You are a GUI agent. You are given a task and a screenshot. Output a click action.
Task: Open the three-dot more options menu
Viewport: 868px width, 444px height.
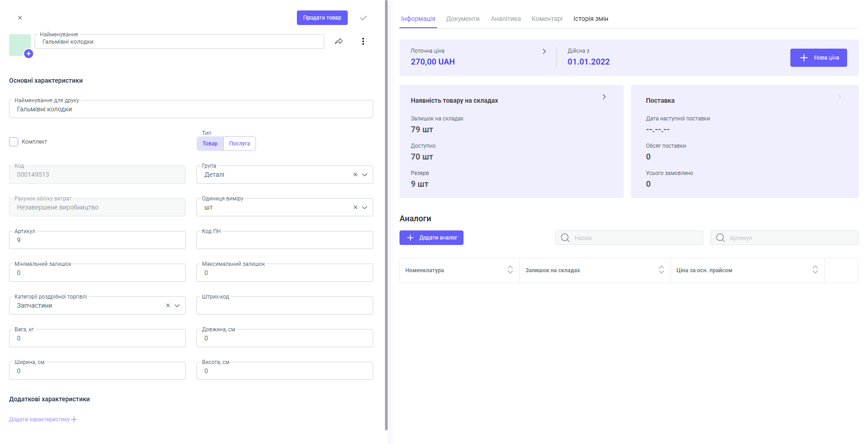(363, 41)
